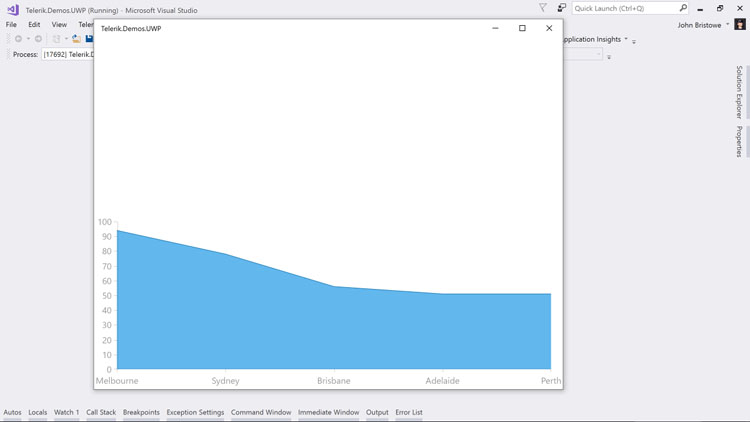
Task: Click the user profile avatar picture
Action: pyautogui.click(x=740, y=24)
